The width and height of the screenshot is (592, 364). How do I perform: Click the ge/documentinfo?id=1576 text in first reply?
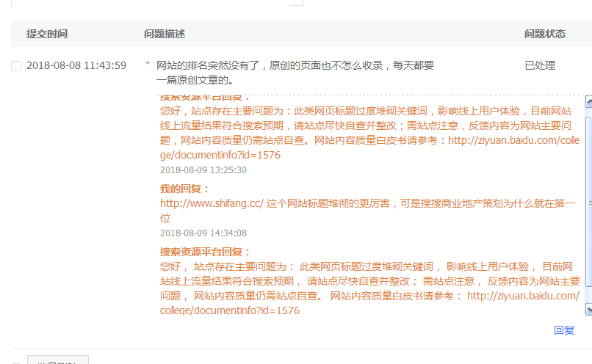click(x=220, y=155)
